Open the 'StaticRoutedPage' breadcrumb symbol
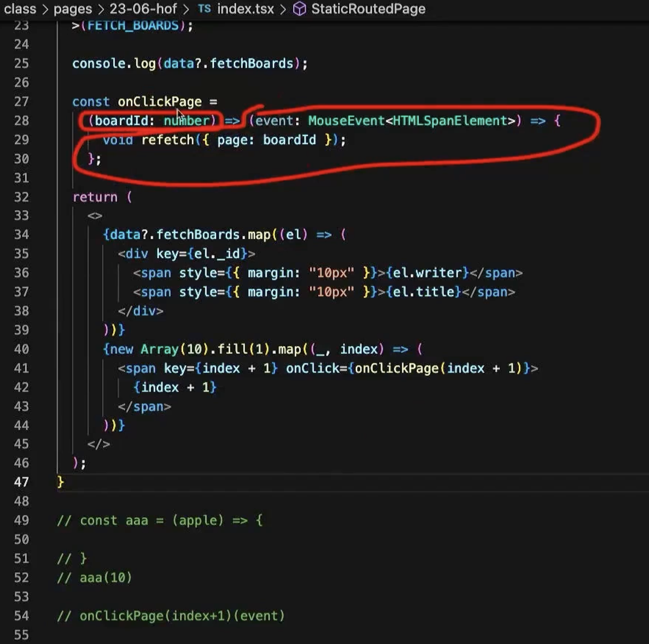Viewport: 649px width, 644px height. (x=368, y=9)
